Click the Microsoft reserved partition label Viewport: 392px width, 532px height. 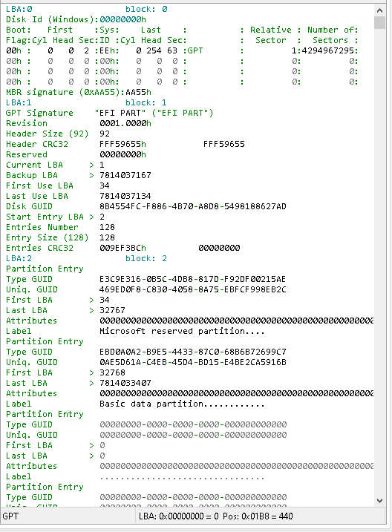pyautogui.click(x=182, y=331)
